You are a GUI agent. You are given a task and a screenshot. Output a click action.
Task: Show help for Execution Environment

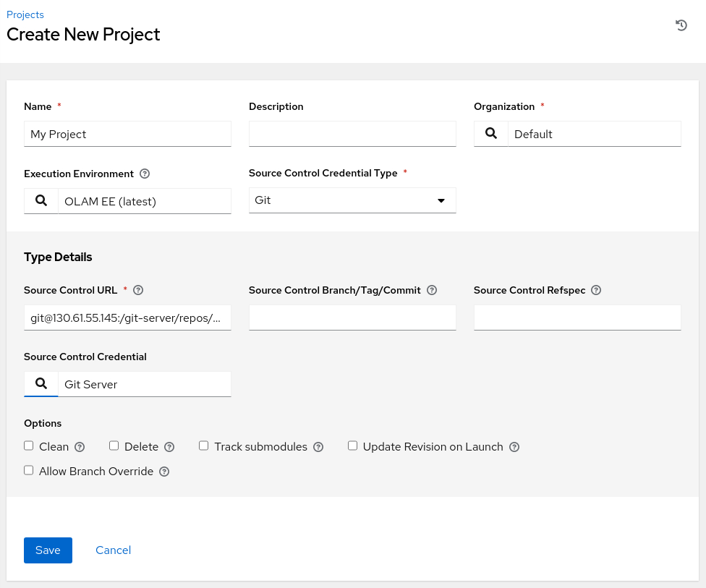[x=145, y=174]
